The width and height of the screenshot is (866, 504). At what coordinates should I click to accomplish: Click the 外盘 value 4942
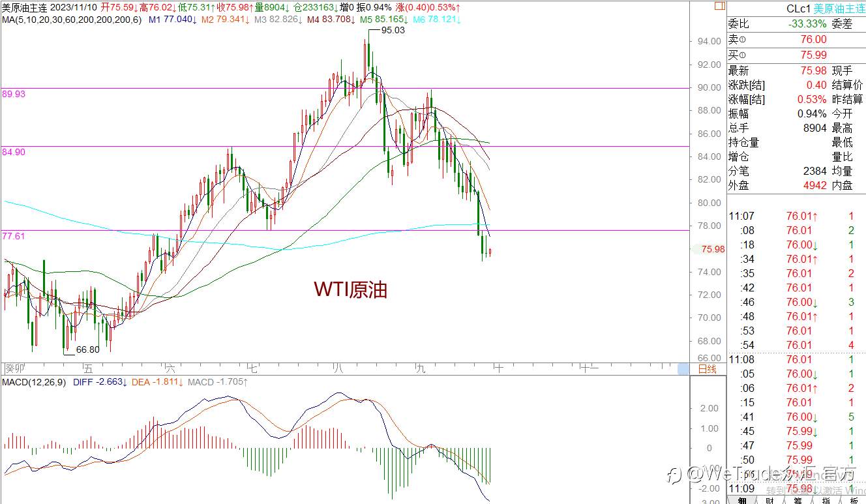(815, 185)
